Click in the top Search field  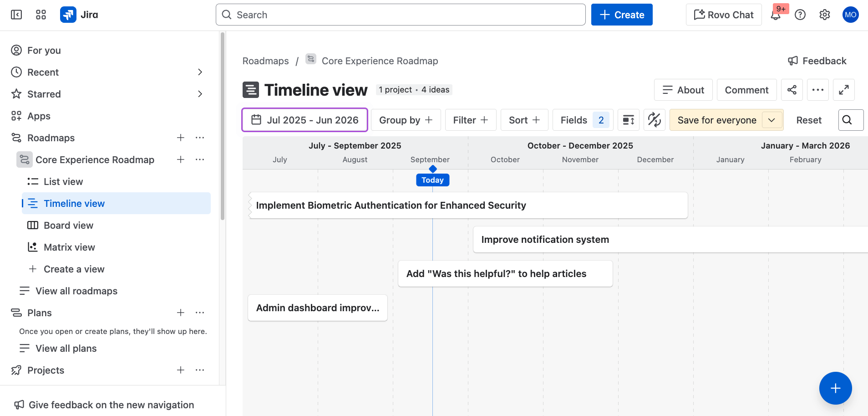[401, 15]
